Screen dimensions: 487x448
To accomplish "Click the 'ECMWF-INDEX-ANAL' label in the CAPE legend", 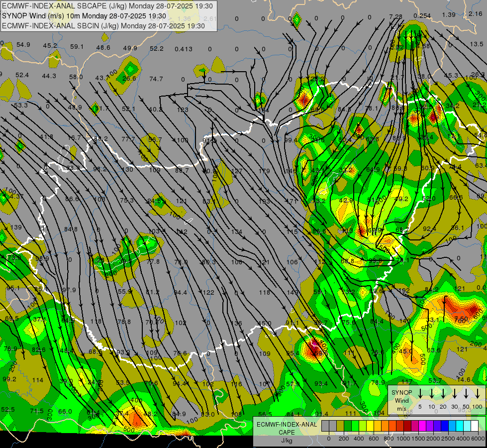I will [287, 425].
